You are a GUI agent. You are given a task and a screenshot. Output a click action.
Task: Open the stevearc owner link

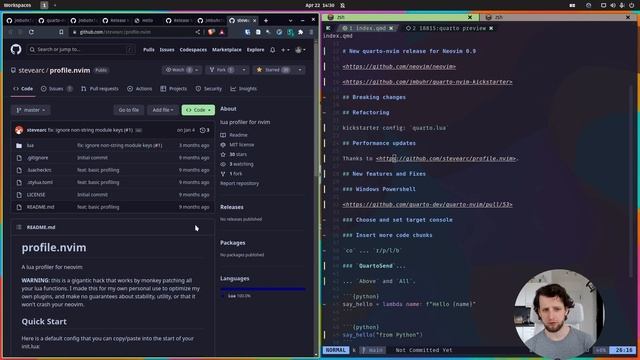[31, 70]
